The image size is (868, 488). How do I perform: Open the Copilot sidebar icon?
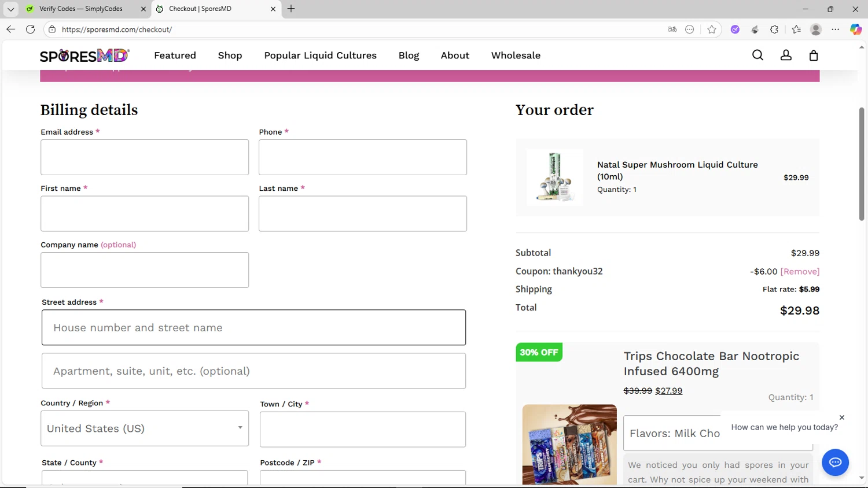coord(856,29)
